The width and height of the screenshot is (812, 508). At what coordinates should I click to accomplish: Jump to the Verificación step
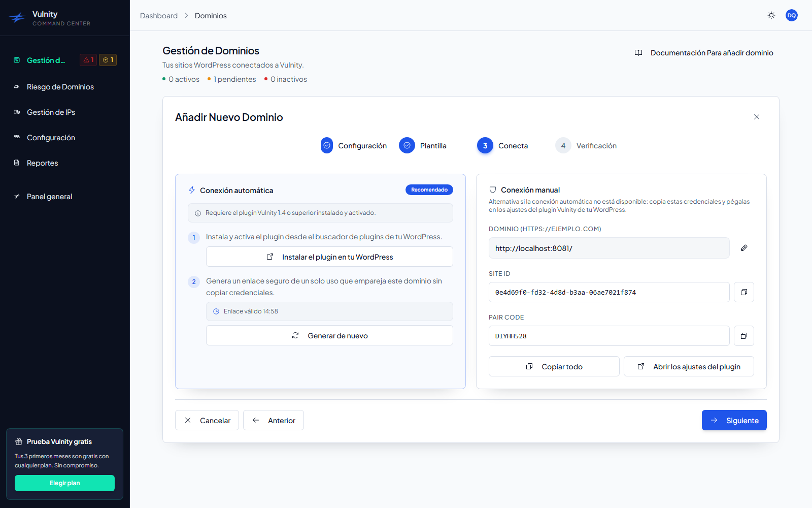586,146
